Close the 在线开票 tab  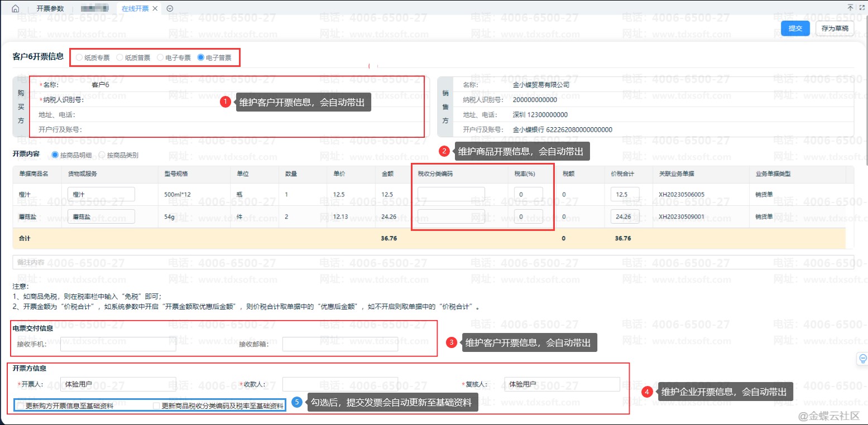155,8
